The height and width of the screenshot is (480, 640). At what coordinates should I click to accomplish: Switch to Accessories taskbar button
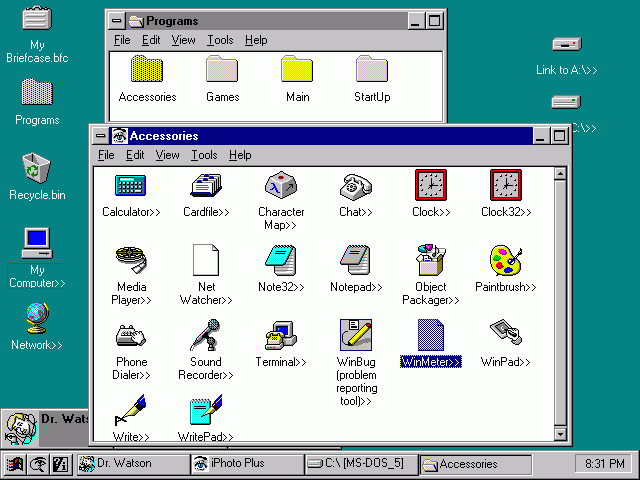(476, 464)
